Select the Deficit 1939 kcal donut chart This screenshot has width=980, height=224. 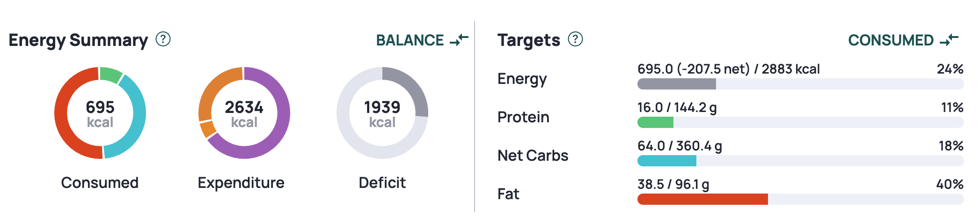pyautogui.click(x=382, y=113)
